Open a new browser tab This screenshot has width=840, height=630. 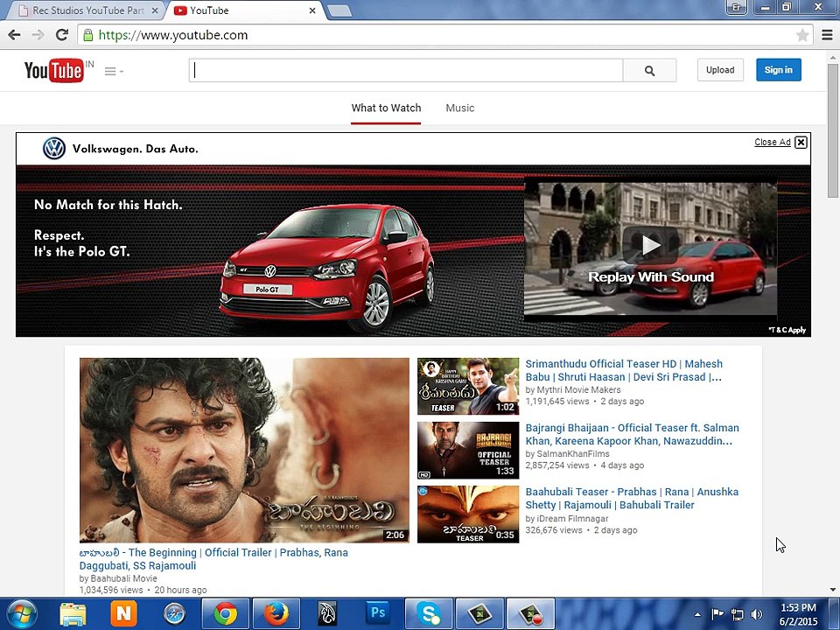coord(339,10)
